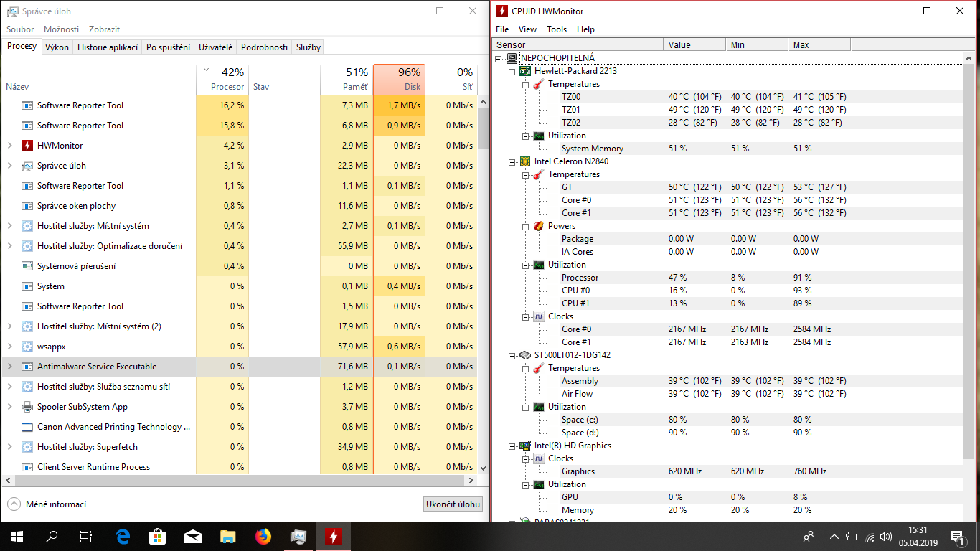Open the View menu in HWMonitor
The width and height of the screenshot is (980, 551).
pyautogui.click(x=527, y=29)
